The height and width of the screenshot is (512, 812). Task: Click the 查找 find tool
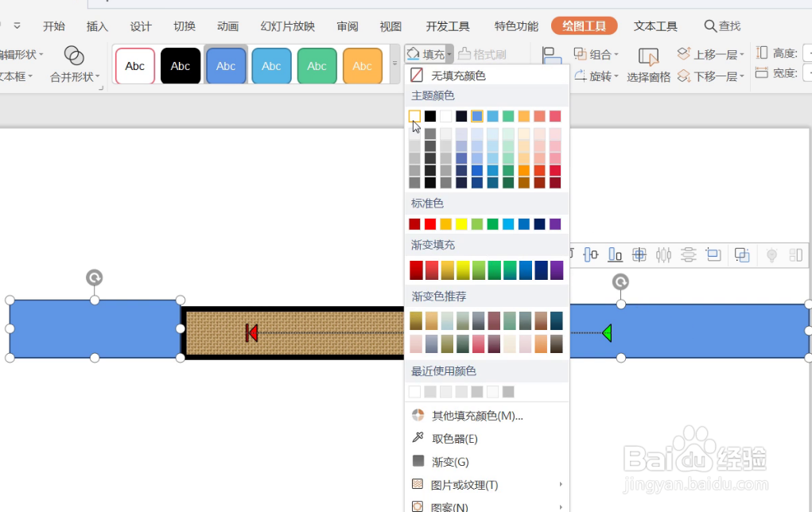(x=722, y=25)
